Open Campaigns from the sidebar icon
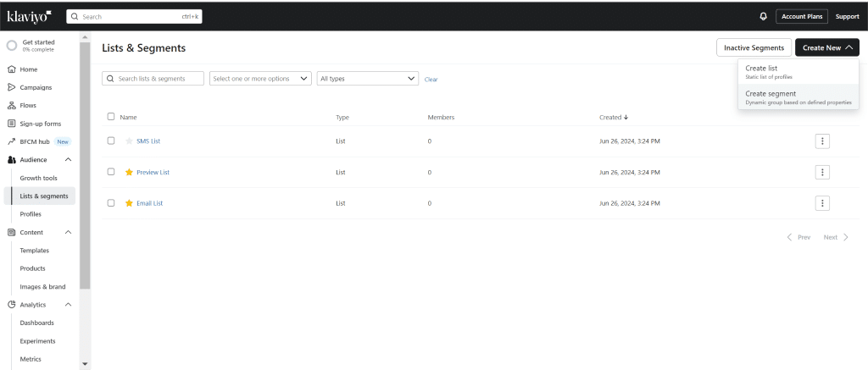The height and width of the screenshot is (370, 868). (11, 87)
